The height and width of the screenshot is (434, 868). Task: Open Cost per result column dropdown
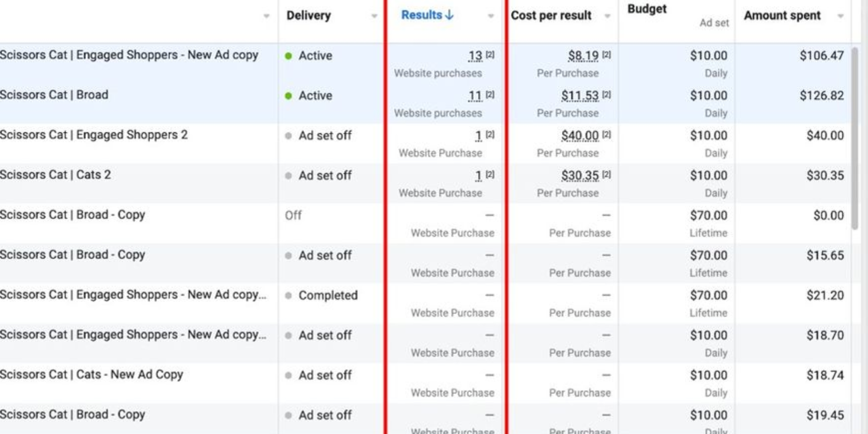608,16
